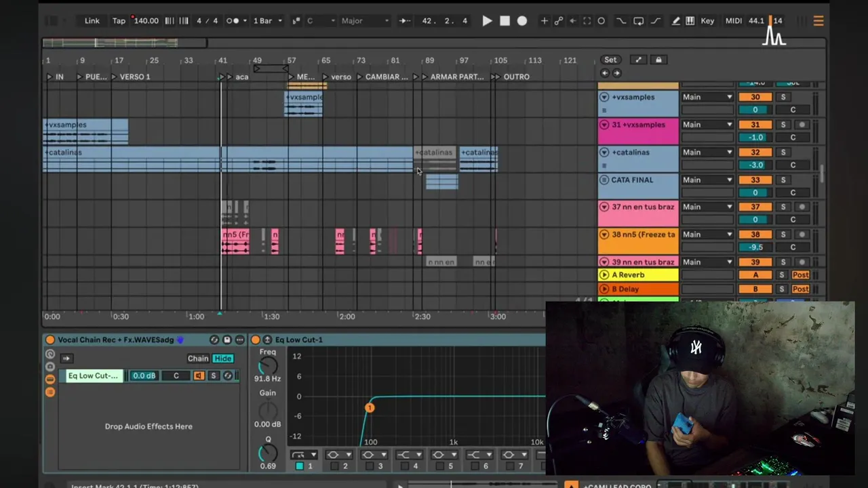Viewport: 868px width, 488px height.
Task: Unfold the A Reverb return track
Action: [604, 274]
